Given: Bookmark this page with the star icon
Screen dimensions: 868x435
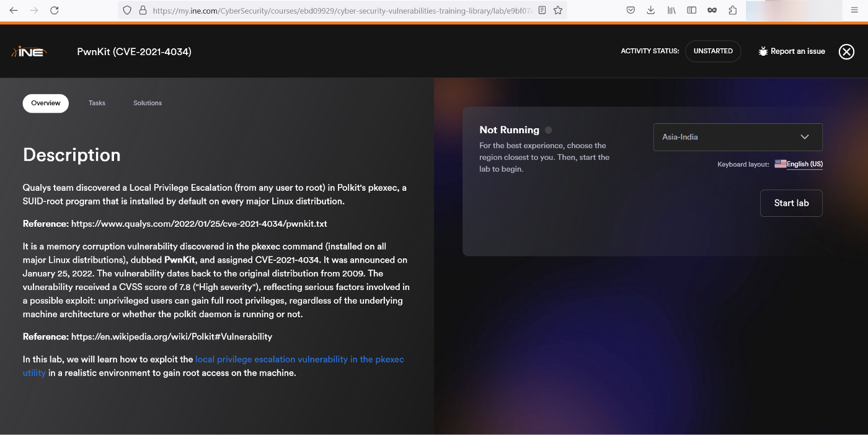Looking at the screenshot, I should pyautogui.click(x=558, y=11).
